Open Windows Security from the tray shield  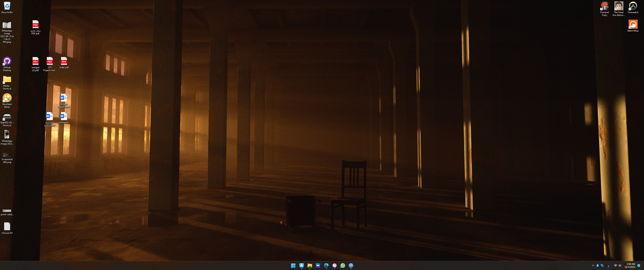pos(602,265)
